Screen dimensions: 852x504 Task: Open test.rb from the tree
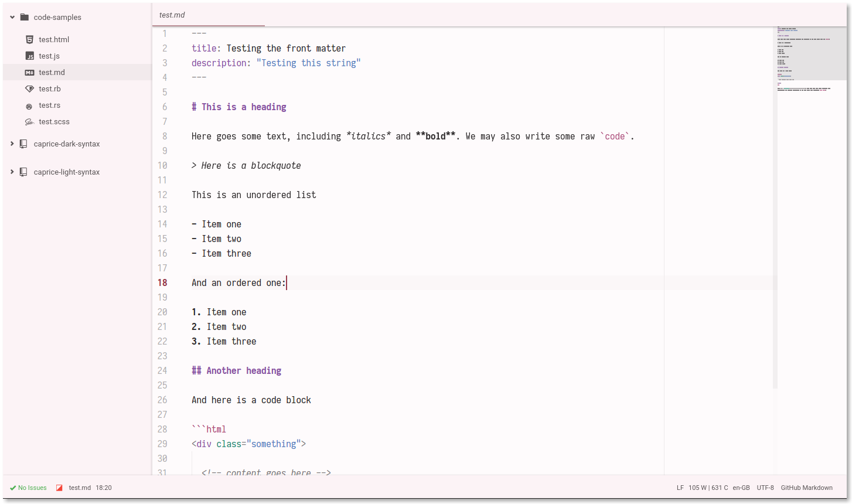click(x=50, y=88)
